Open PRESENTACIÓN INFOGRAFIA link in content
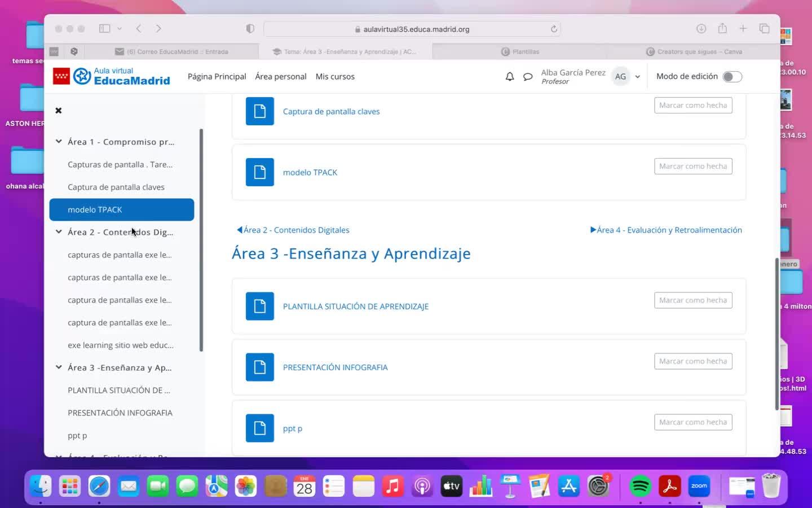812x508 pixels. (335, 367)
